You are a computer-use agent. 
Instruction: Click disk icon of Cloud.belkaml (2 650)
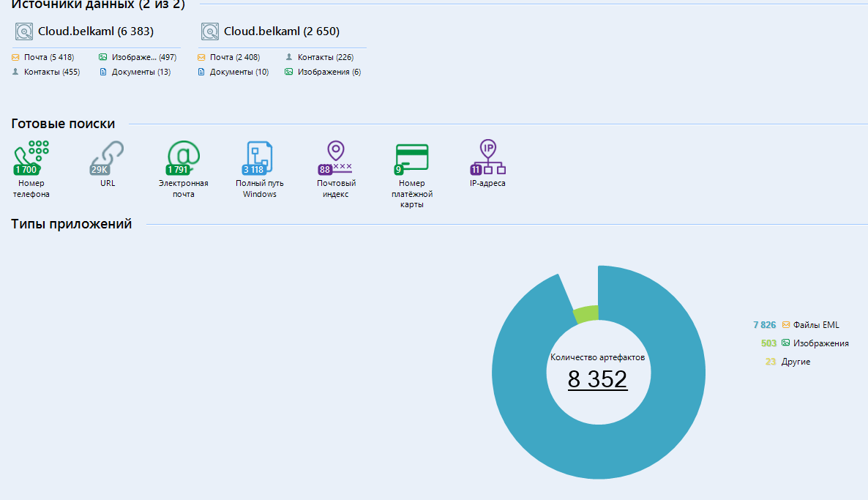(x=210, y=31)
